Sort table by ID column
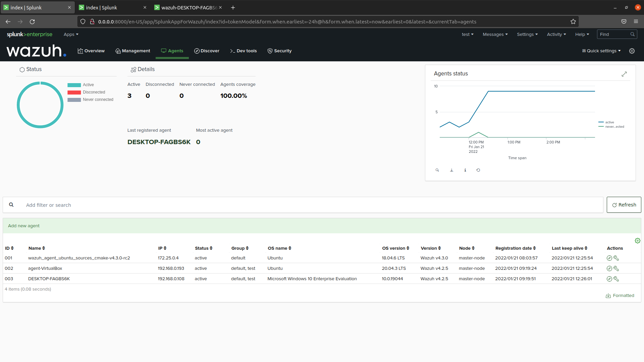 [x=9, y=248]
